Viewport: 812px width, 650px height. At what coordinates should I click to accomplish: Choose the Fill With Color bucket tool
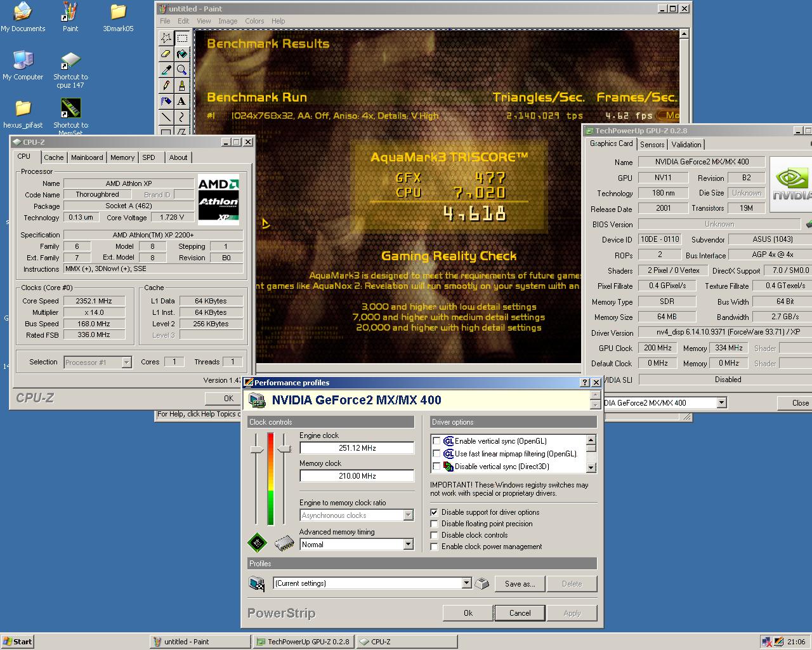[x=182, y=54]
